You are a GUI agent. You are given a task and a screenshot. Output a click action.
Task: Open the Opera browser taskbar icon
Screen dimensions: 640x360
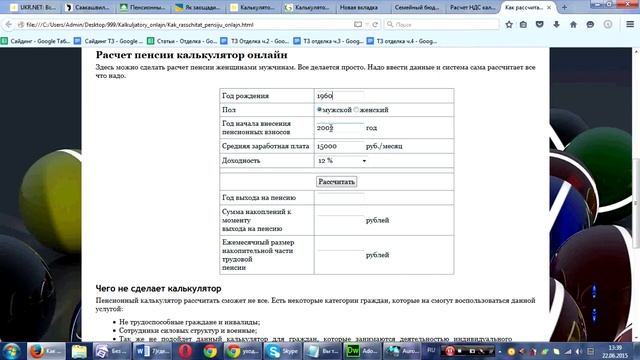click(185, 351)
